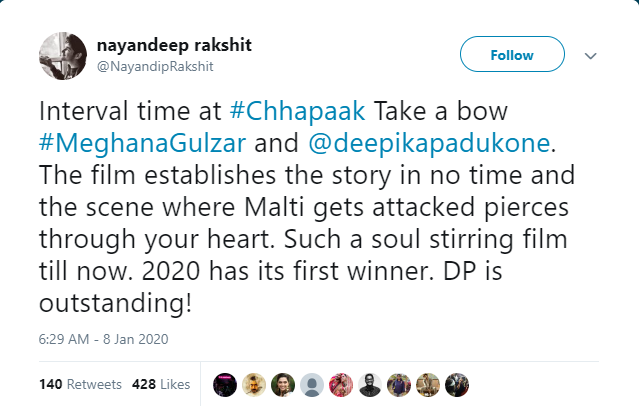This screenshot has width=639, height=406.
Task: Click the default gray silhouette liker avatar
Action: [x=312, y=384]
